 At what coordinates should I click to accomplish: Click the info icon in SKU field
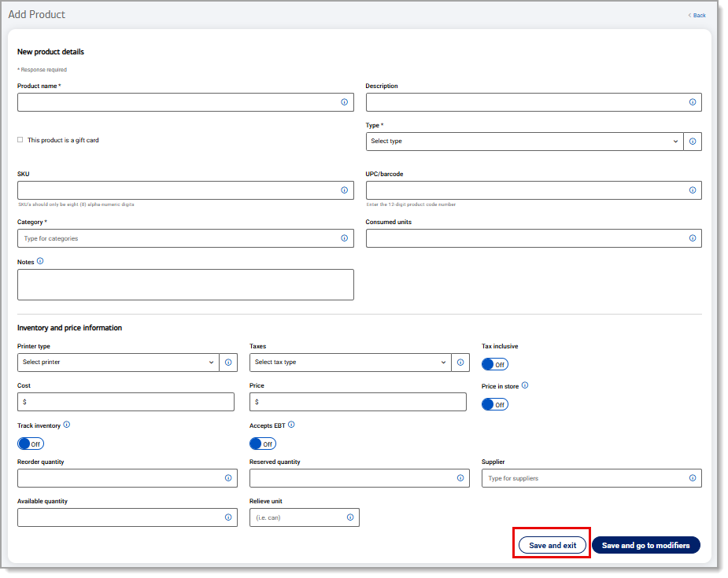click(344, 190)
